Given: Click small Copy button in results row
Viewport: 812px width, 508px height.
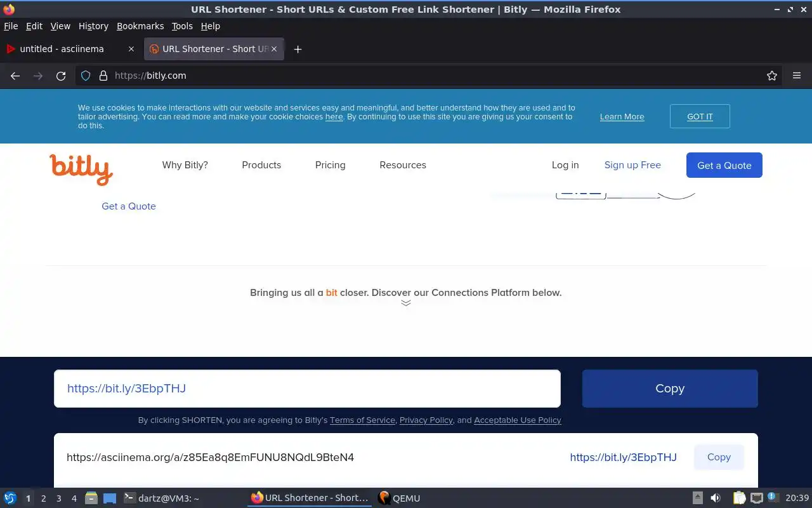Looking at the screenshot, I should pyautogui.click(x=719, y=457).
